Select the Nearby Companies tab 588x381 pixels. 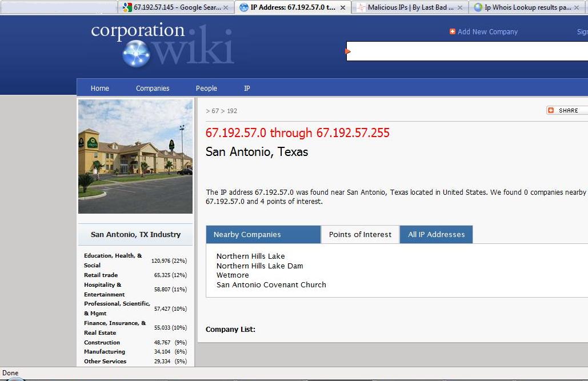(263, 234)
